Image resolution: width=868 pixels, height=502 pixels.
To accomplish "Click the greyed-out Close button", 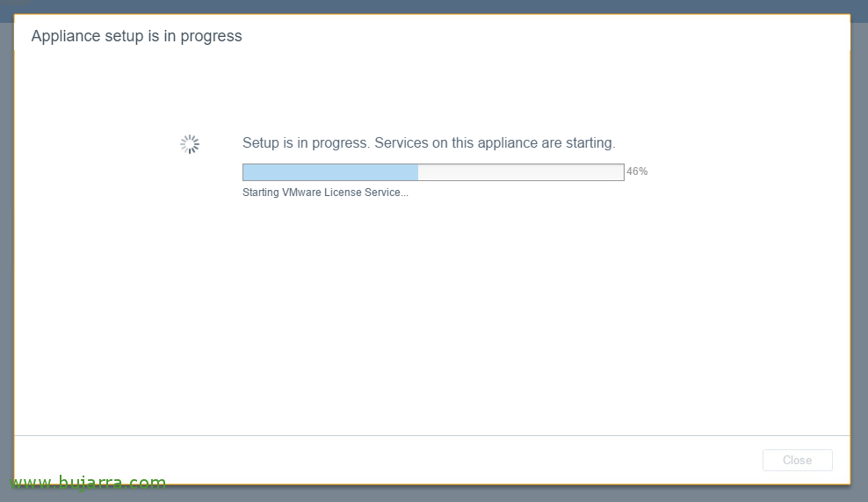I will pos(797,460).
